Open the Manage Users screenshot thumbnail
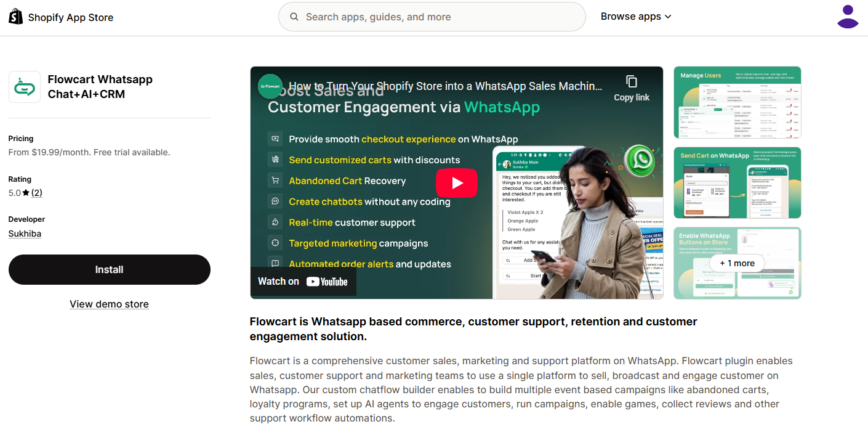Viewport: 868px width, 432px height. (x=737, y=102)
